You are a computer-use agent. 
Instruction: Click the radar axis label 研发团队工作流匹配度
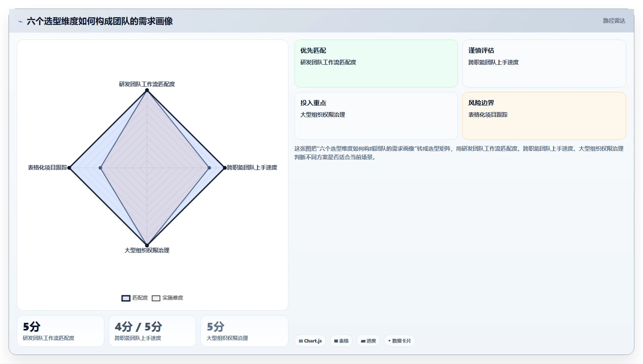(x=147, y=84)
